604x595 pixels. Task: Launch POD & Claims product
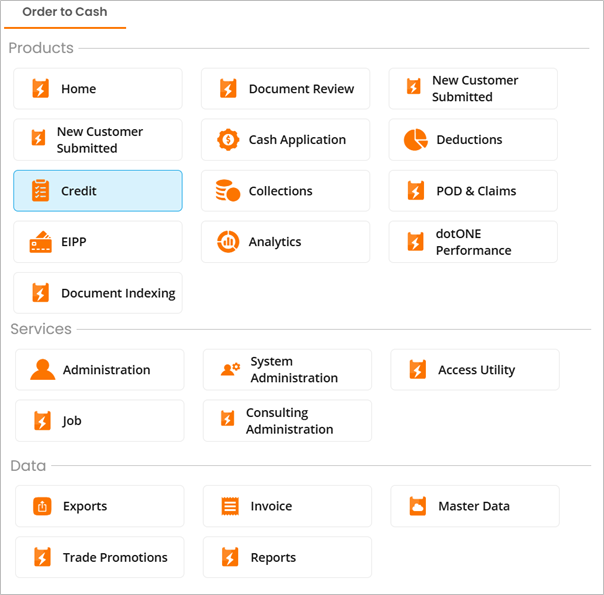(473, 191)
